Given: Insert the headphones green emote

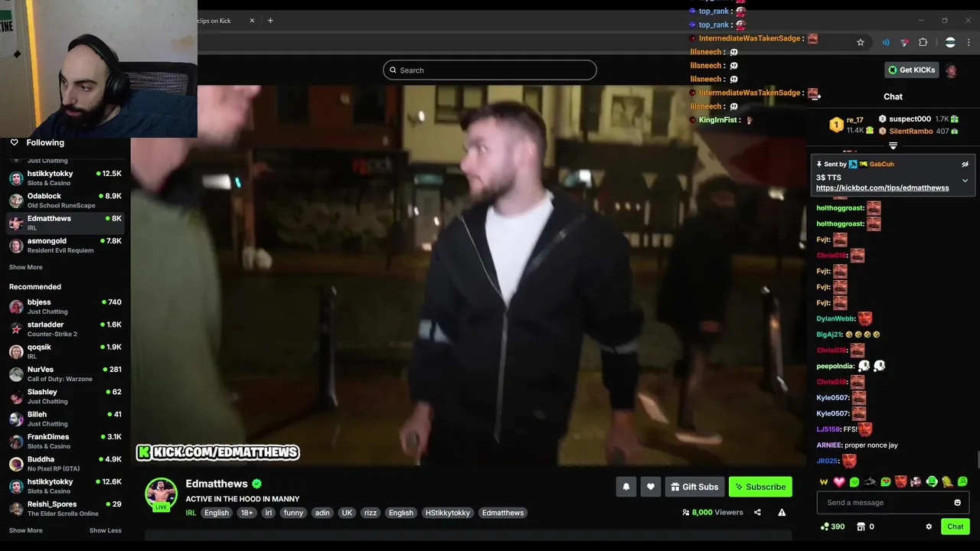Looking at the screenshot, I should coord(932,482).
